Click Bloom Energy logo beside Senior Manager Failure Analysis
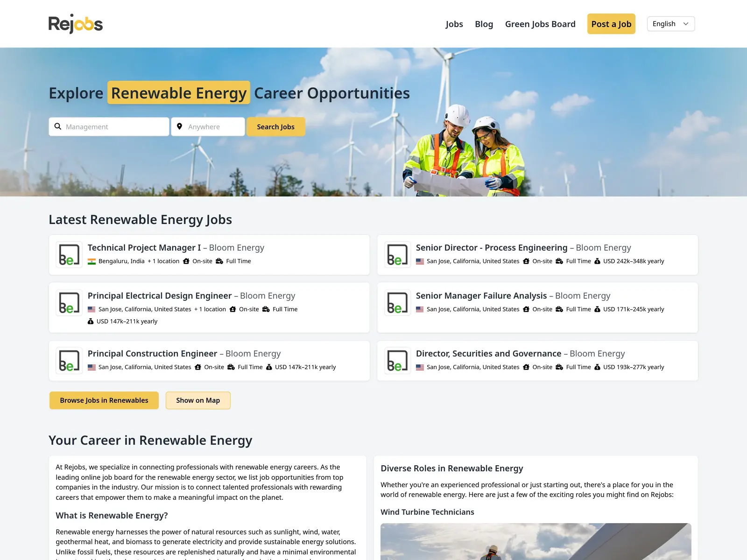Viewport: 747px width, 560px height. pos(397,303)
